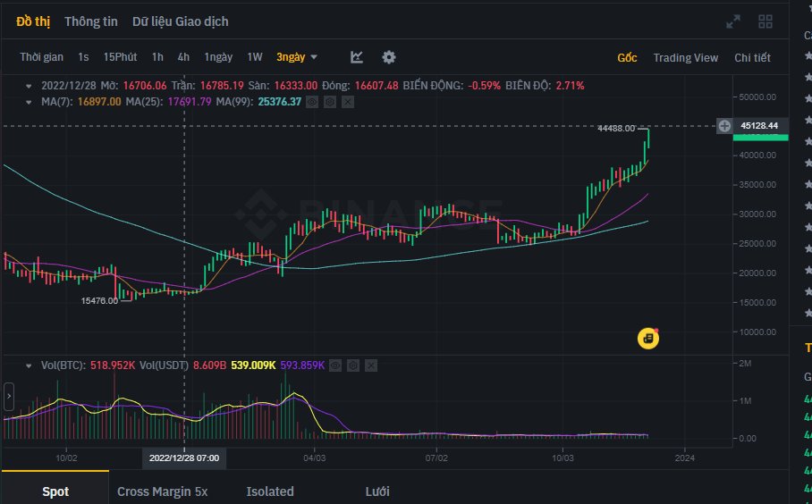Select the Cross Margin 5x tab
The height and width of the screenshot is (504, 812).
click(x=162, y=491)
